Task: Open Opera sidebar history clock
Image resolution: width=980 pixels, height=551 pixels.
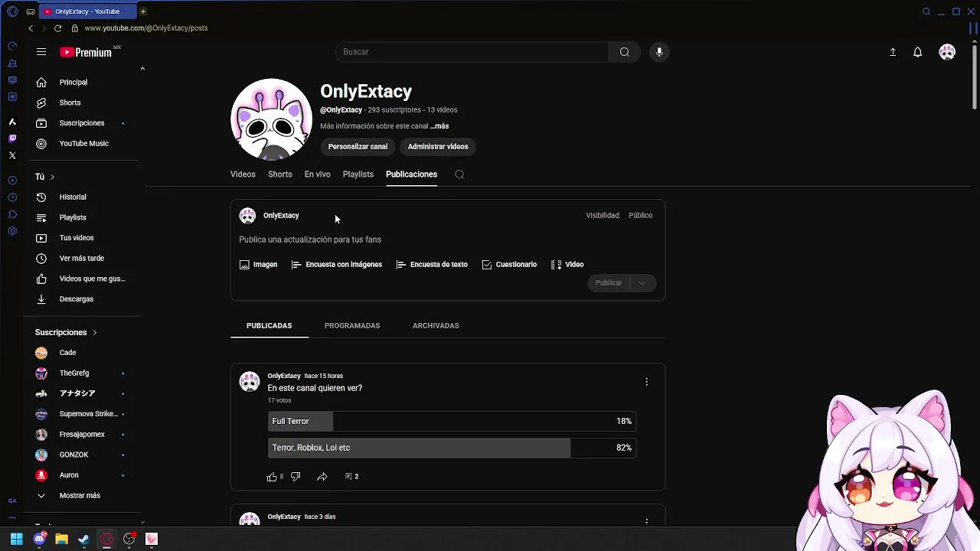Action: (12, 197)
